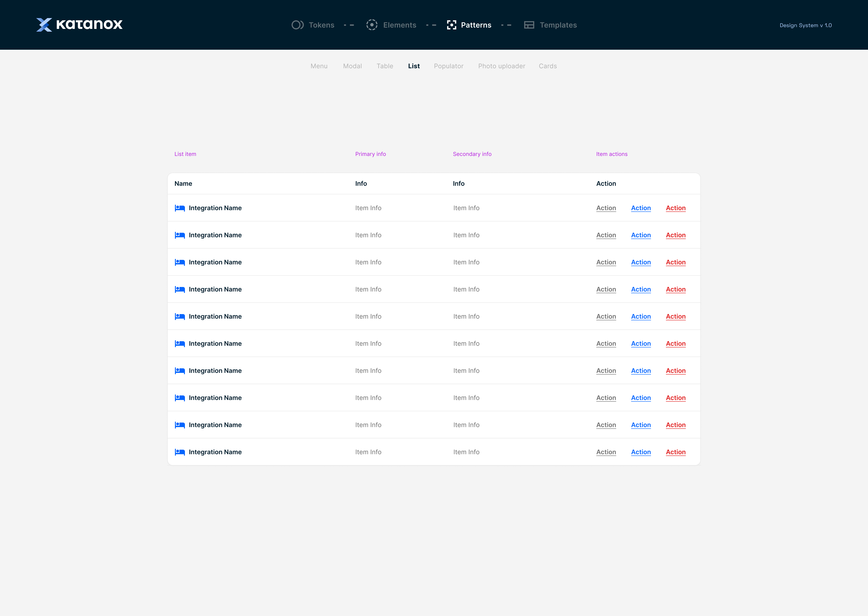
Task: Select the Patterns focus-frame icon
Action: 451,25
